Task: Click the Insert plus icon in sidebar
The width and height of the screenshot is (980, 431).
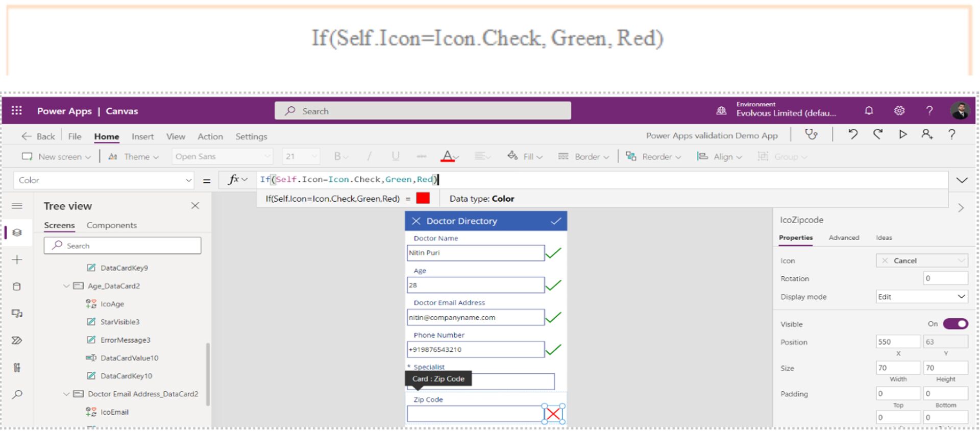Action: coord(17,260)
